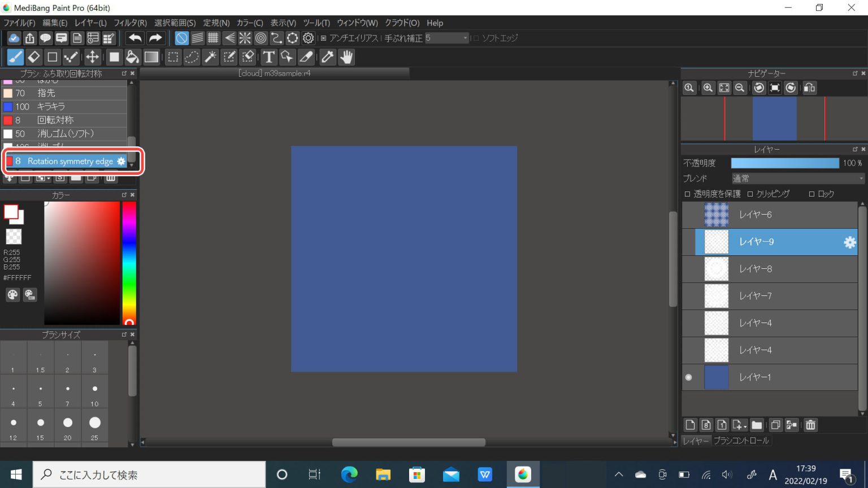Click the cloud save icon

tap(14, 38)
